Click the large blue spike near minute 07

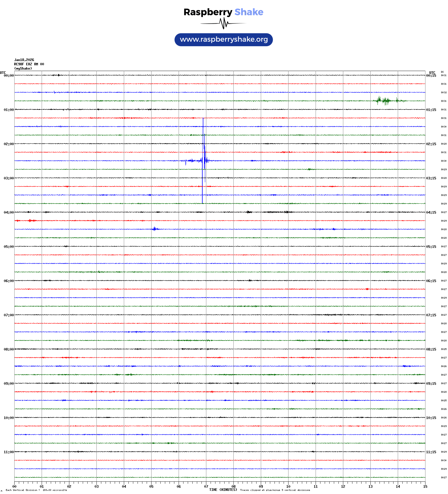tap(203, 160)
